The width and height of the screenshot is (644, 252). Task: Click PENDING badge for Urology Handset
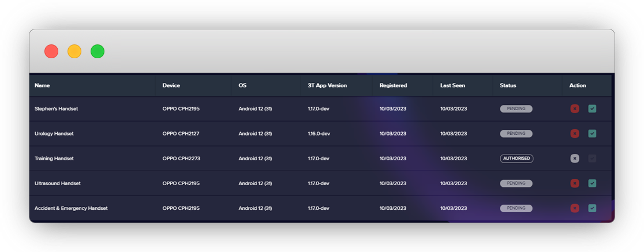(x=516, y=133)
